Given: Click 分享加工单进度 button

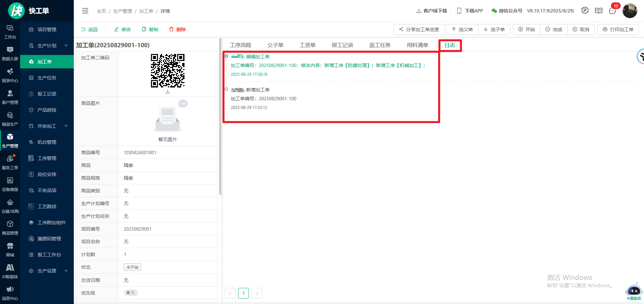Looking at the screenshot, I should click(x=419, y=29).
